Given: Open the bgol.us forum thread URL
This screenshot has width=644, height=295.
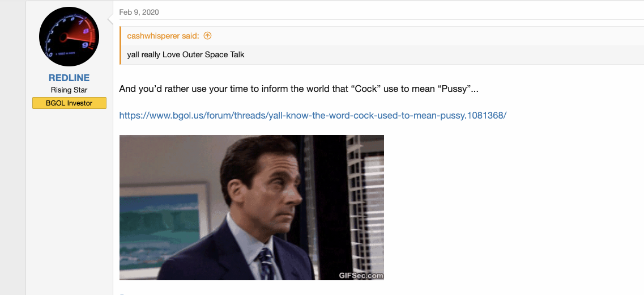Looking at the screenshot, I should (x=313, y=116).
